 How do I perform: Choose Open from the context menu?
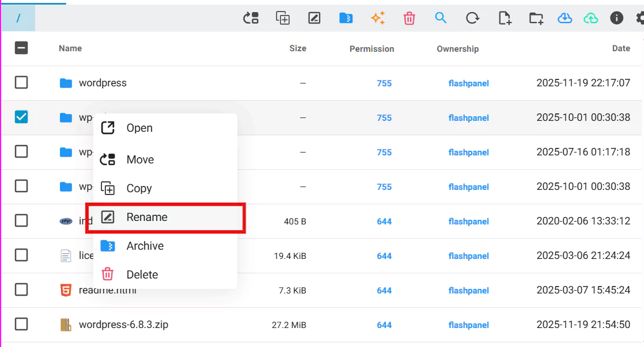click(139, 128)
